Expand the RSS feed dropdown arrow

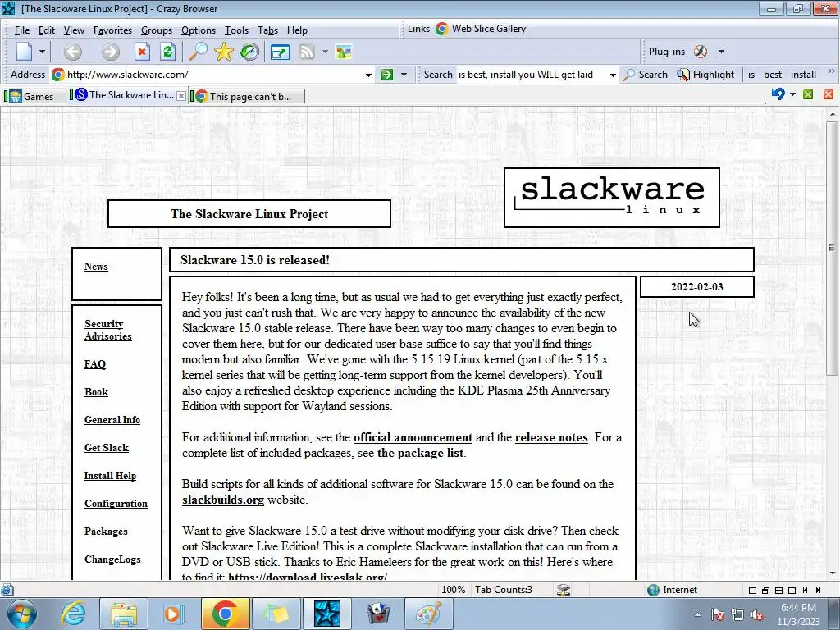point(325,52)
